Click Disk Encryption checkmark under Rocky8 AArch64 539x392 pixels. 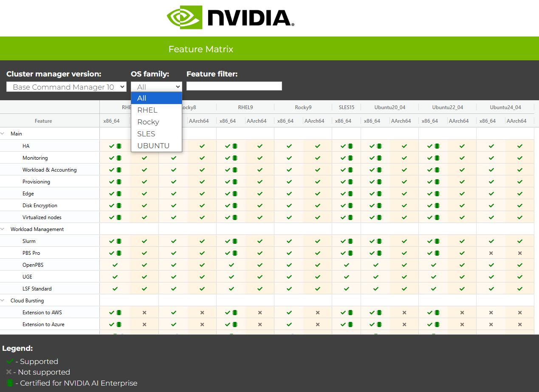point(202,205)
